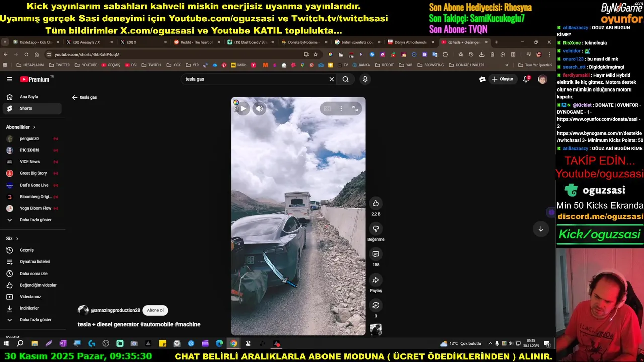The width and height of the screenshot is (644, 362).
Task: Open Windows Start menu
Action: pyautogui.click(x=6, y=344)
